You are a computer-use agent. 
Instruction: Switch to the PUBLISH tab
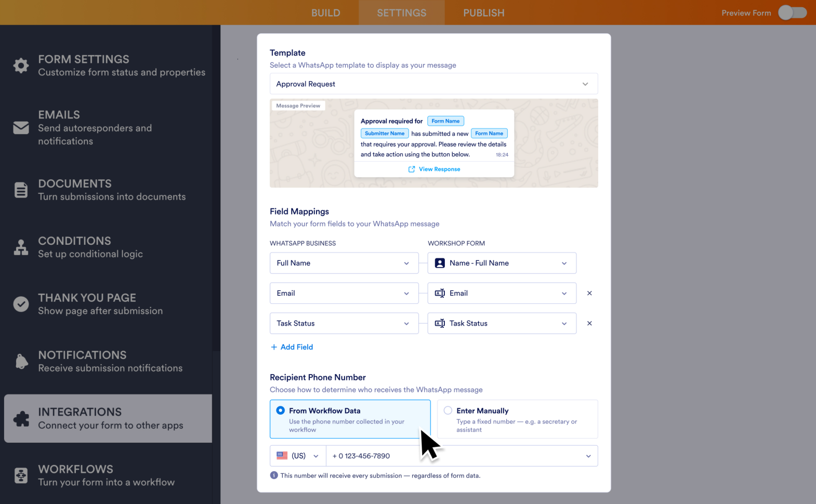coord(484,12)
